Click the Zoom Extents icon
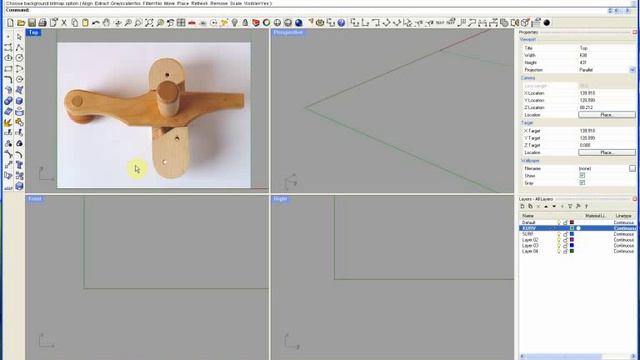The image size is (640, 360). click(x=149, y=23)
